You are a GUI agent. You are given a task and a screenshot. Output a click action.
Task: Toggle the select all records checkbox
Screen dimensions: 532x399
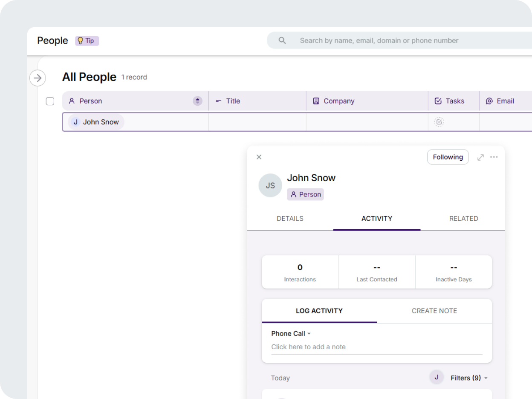50,101
